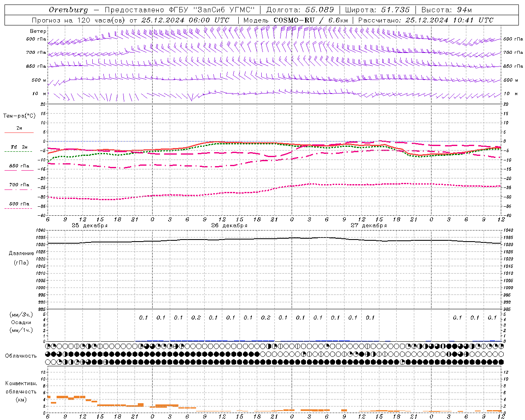
Task: Select the 850 гПа temperature legend label
Action: pyautogui.click(x=19, y=166)
